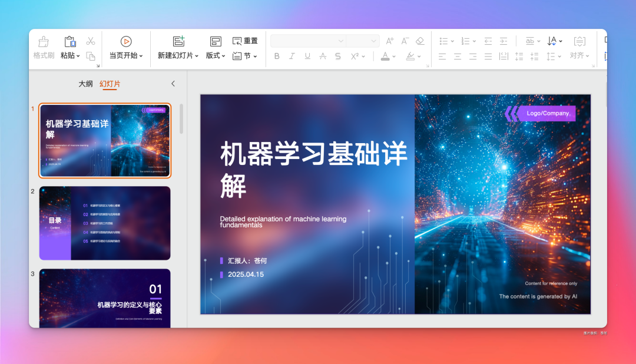Click the Logo/Company badge on slide
The width and height of the screenshot is (636, 364).
click(540, 113)
